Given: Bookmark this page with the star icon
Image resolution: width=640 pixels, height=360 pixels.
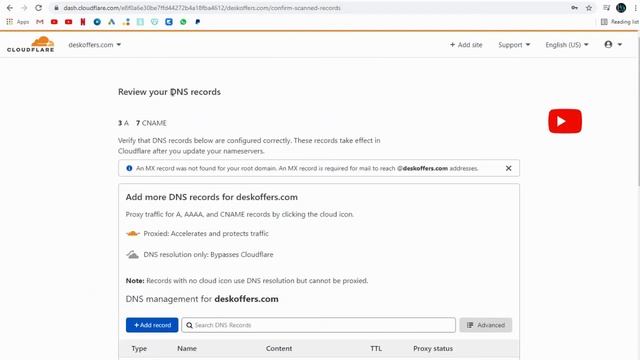Looking at the screenshot, I should click(589, 8).
